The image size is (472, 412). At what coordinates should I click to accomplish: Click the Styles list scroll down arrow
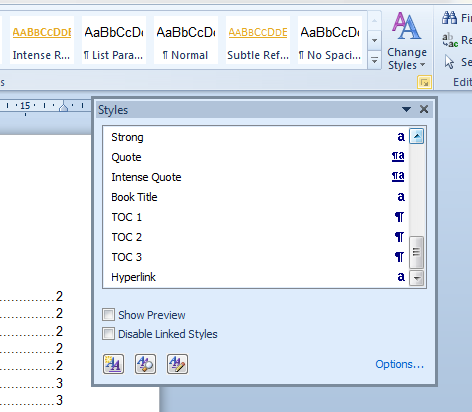[417, 278]
